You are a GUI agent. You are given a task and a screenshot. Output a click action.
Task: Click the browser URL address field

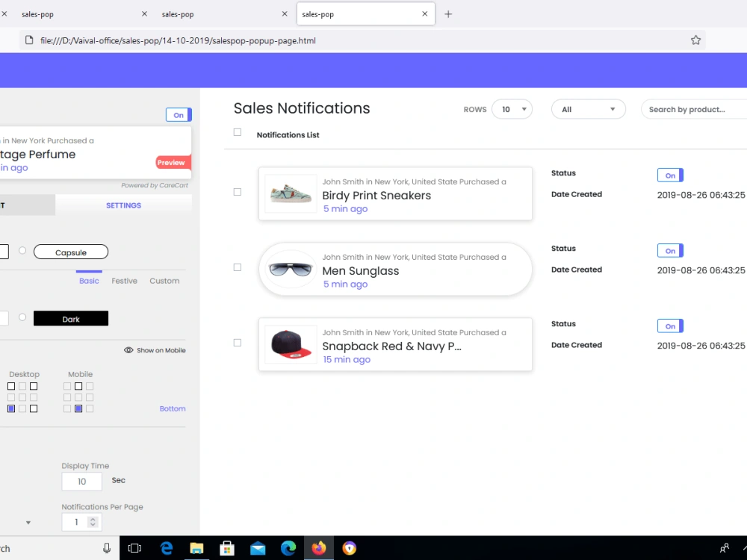(362, 40)
